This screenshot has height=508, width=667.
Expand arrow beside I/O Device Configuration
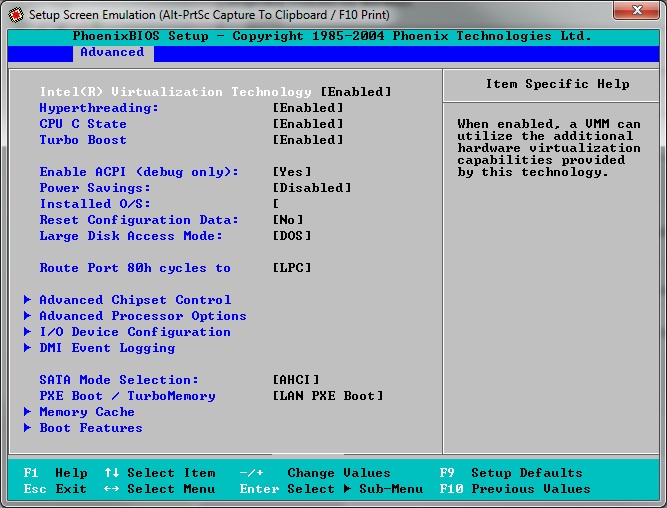tap(27, 331)
